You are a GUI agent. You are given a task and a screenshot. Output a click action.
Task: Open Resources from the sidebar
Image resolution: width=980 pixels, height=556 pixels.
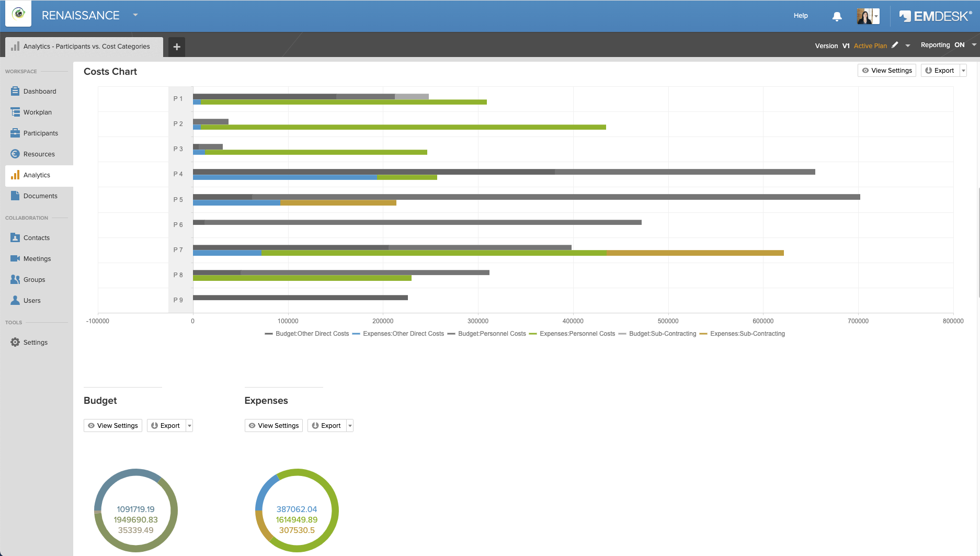(39, 154)
